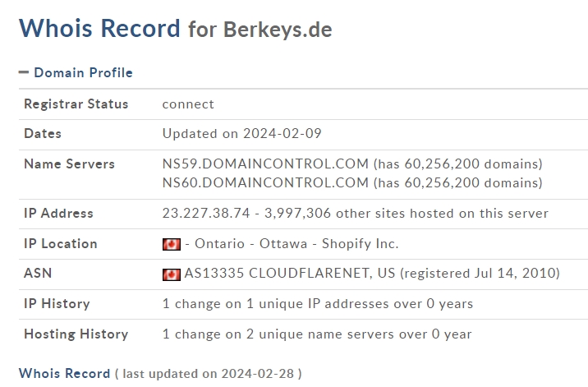Screen dimensions: 588x387
Task: Click the Updated on 2024-02-09 date
Action: [x=242, y=134]
